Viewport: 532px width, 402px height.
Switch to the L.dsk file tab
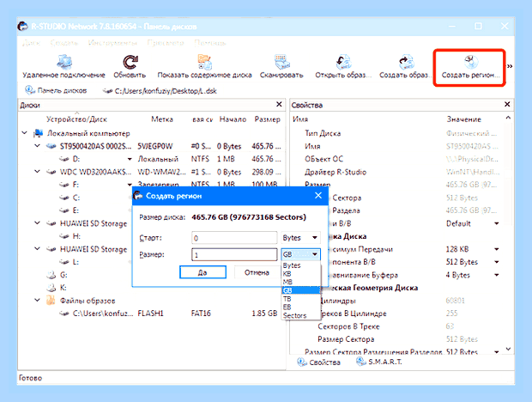pos(160,91)
